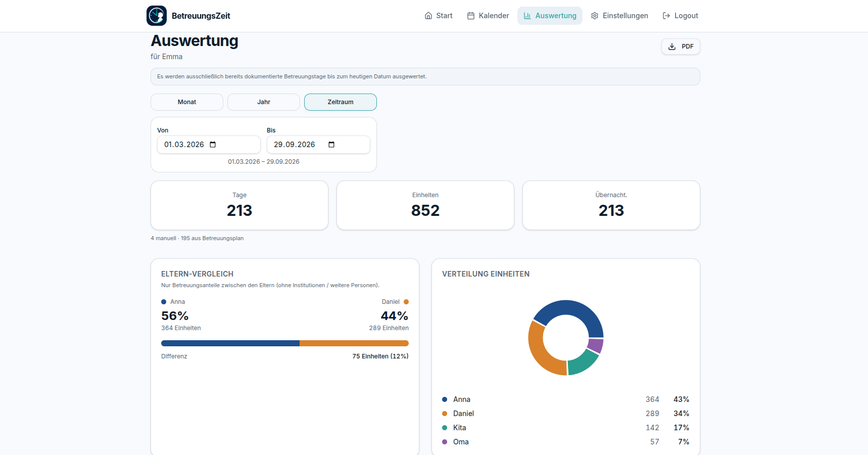Image resolution: width=868 pixels, height=455 pixels.
Task: Click the orange Daniel part of comparison bar
Action: (354, 343)
